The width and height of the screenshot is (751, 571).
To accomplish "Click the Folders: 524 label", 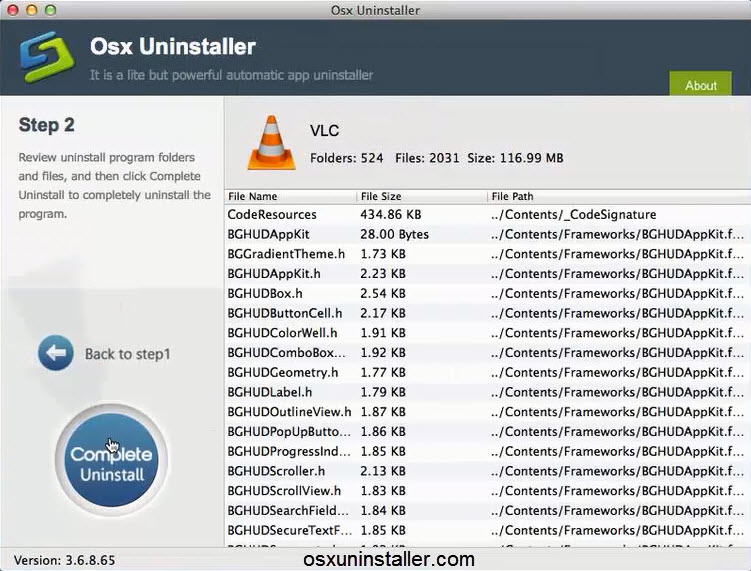I will (x=347, y=158).
